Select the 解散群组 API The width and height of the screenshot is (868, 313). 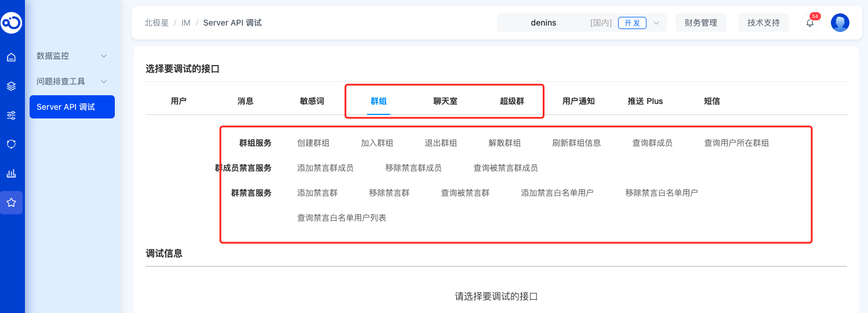point(505,143)
